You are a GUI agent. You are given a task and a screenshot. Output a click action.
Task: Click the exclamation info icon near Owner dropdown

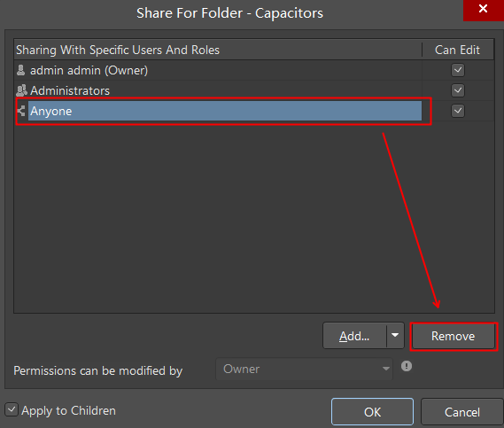[407, 366]
